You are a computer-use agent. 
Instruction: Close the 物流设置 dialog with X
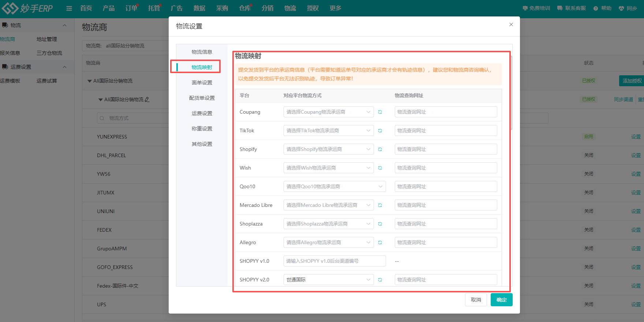(x=511, y=24)
